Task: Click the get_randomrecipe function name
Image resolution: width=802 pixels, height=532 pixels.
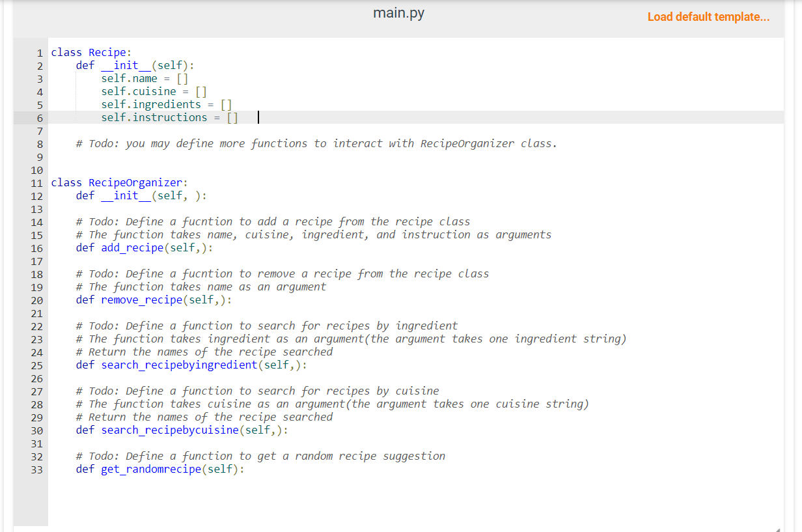Action: tap(150, 469)
